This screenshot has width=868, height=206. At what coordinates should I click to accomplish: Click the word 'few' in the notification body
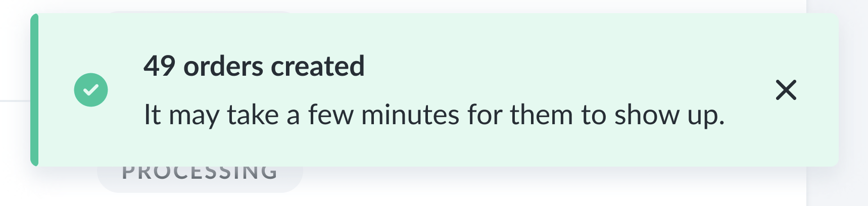pyautogui.click(x=331, y=115)
